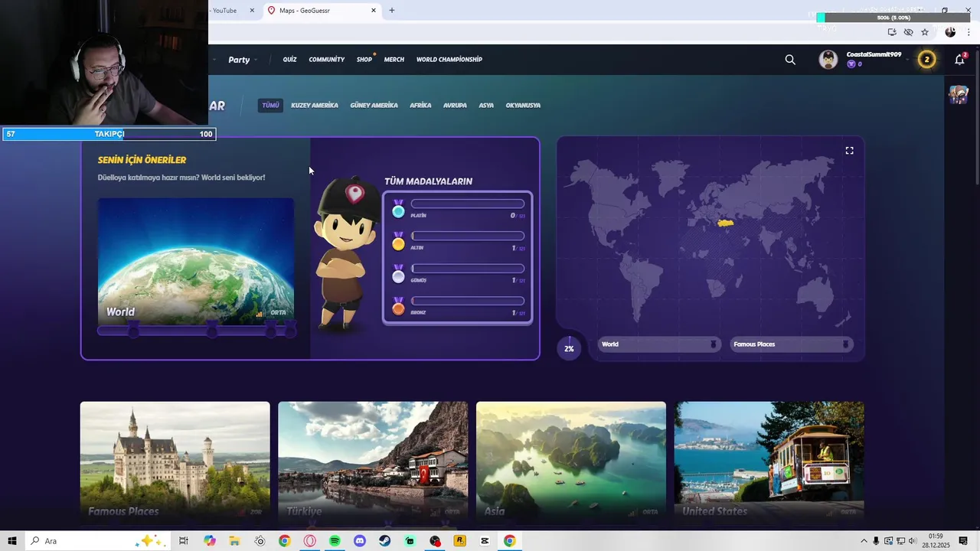Open Steam from the taskbar
The height and width of the screenshot is (551, 980).
tap(384, 541)
